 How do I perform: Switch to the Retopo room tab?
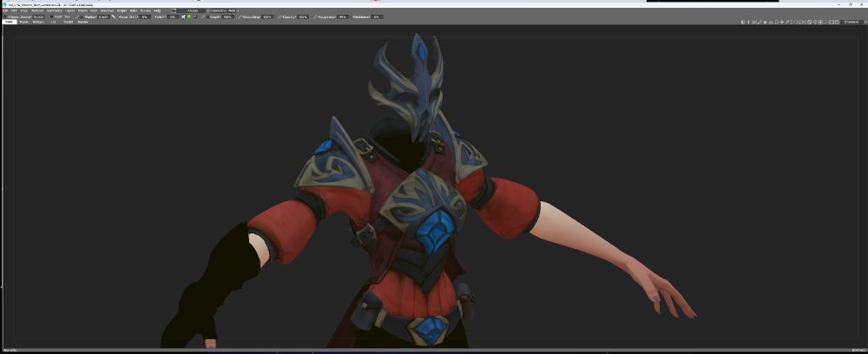36,23
